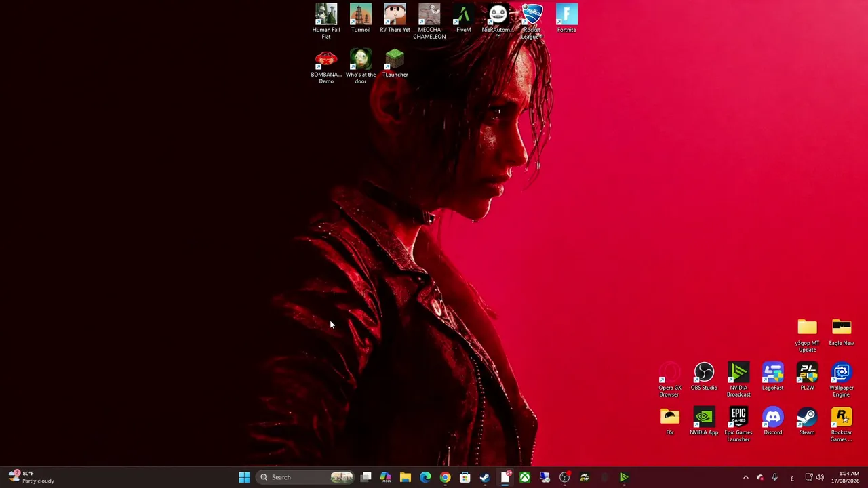Open the OBS Studio desktop shortcut

coord(704,376)
